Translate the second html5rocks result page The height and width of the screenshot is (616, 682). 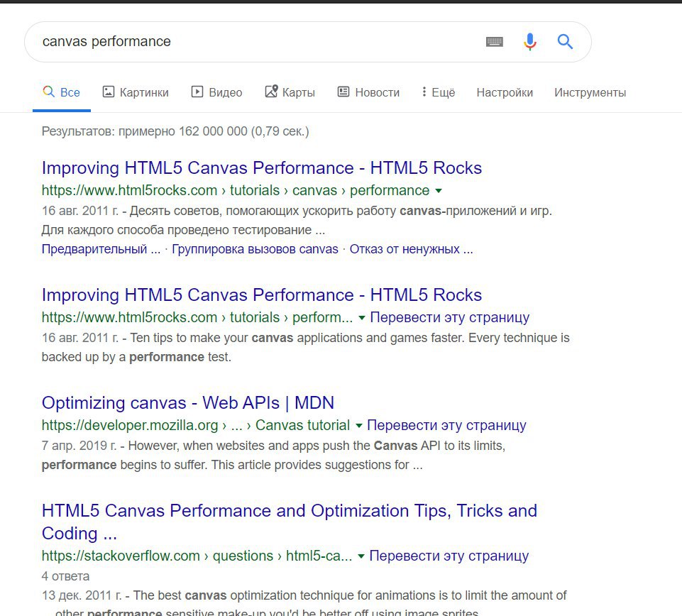coord(450,317)
